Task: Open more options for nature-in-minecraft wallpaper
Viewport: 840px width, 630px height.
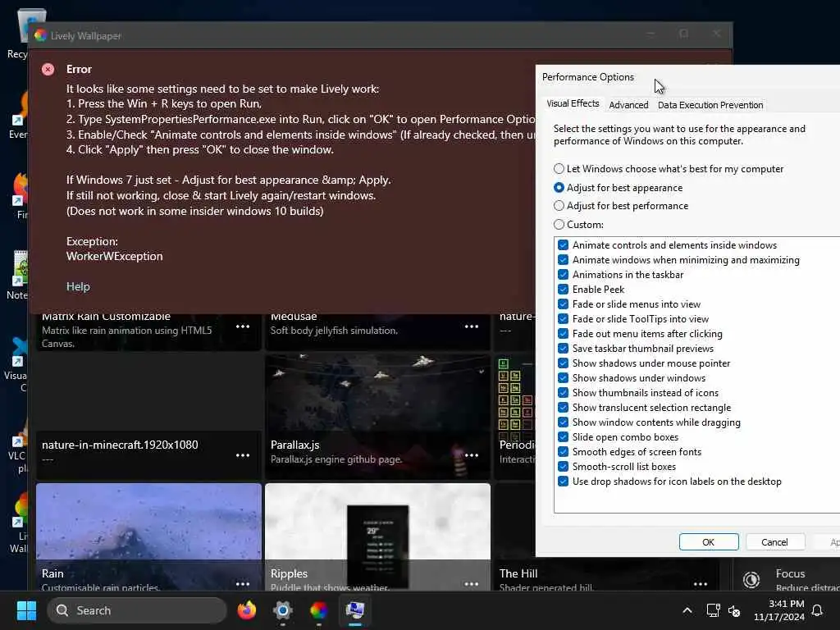Action: coord(243,454)
